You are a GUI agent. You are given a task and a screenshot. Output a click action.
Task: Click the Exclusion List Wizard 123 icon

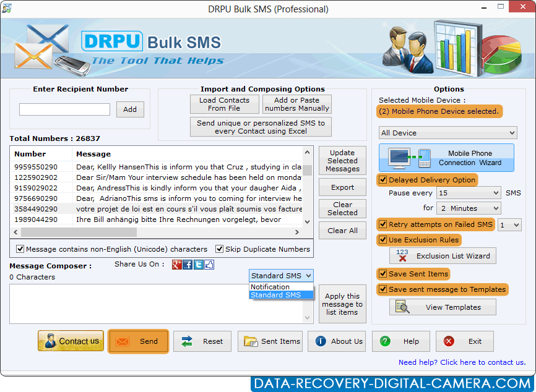(402, 255)
